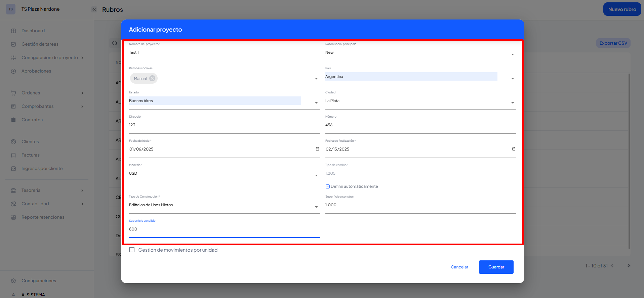Open the Ciudad dropdown showing La Plata
The width and height of the screenshot is (644, 298).
tap(512, 102)
